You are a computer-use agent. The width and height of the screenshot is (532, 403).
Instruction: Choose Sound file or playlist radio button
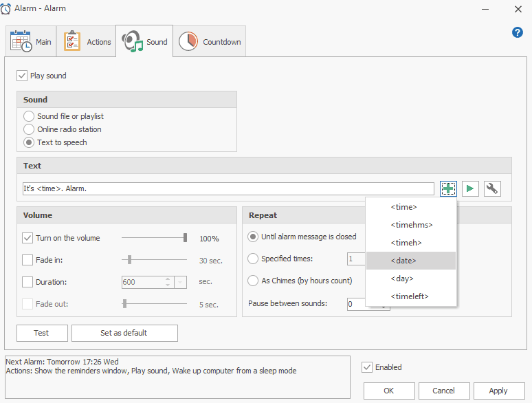(29, 116)
